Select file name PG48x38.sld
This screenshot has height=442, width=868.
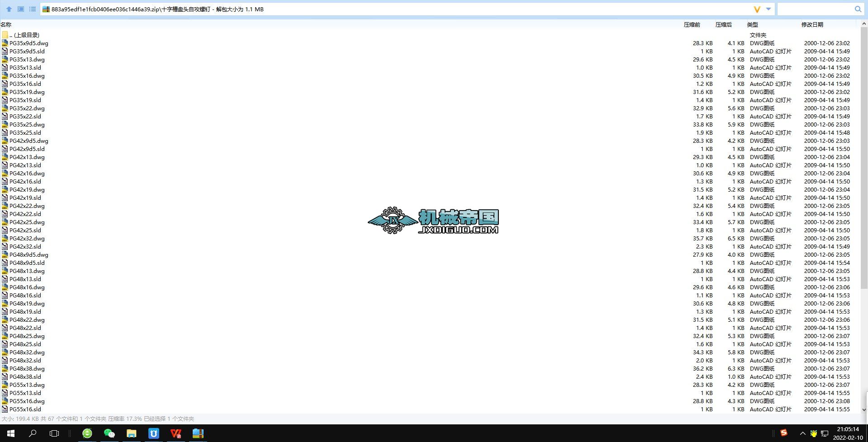[x=25, y=377]
